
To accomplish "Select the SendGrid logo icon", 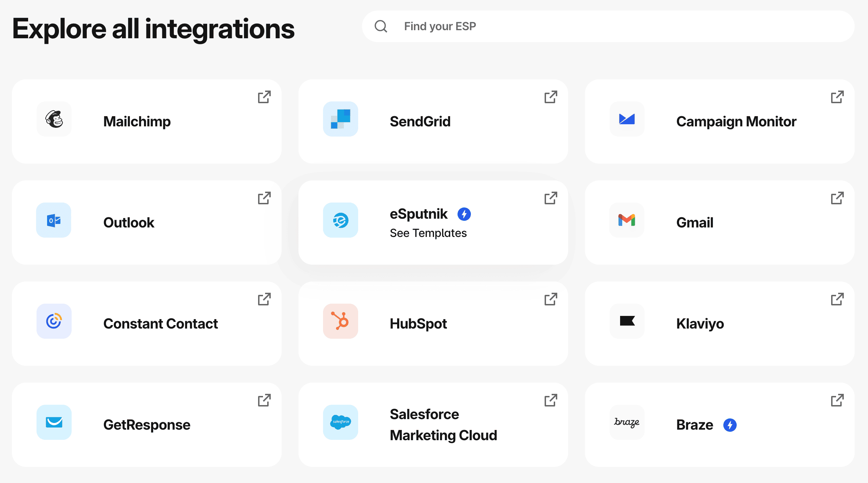I will [x=340, y=119].
